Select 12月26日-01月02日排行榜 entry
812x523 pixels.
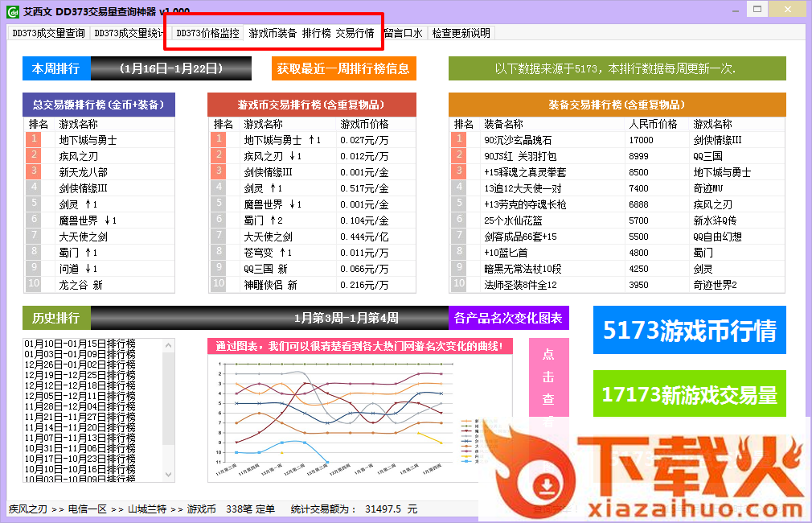tap(80, 364)
